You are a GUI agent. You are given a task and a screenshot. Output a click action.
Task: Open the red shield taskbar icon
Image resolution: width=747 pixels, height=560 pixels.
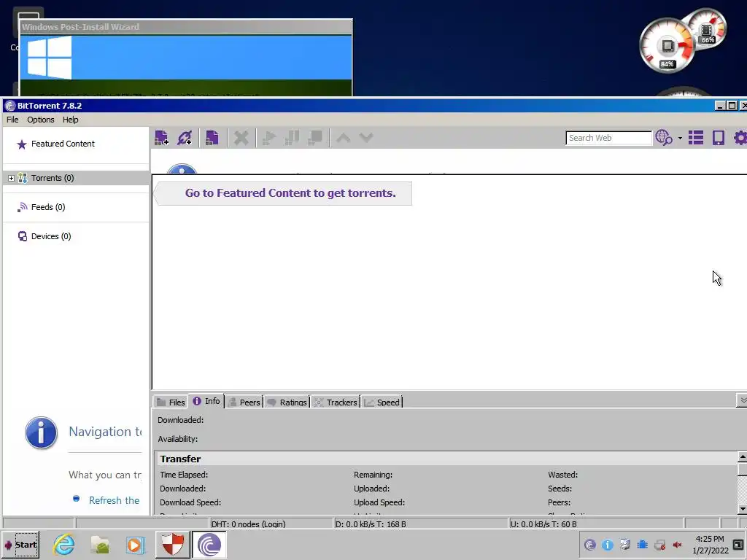tap(172, 545)
